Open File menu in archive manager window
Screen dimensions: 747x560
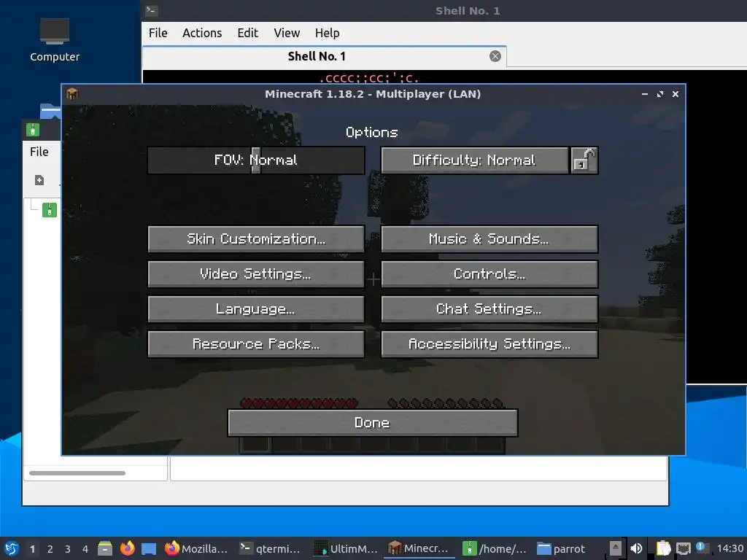(x=39, y=152)
